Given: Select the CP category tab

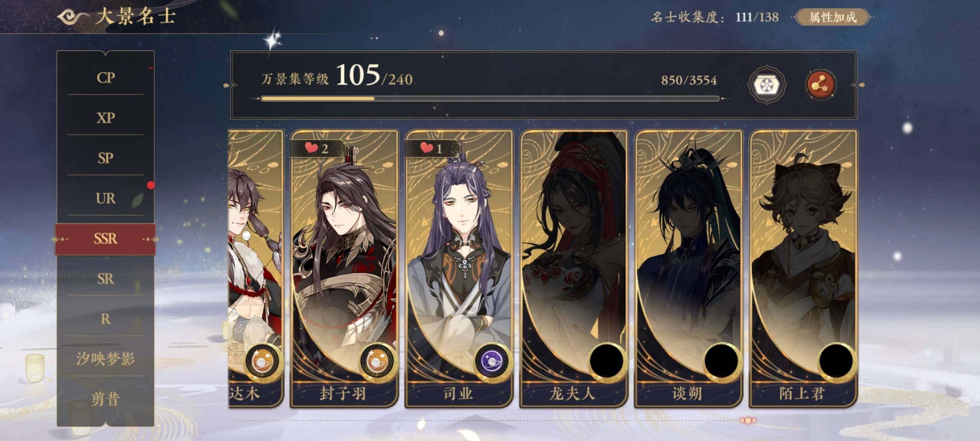Looking at the screenshot, I should (x=105, y=77).
